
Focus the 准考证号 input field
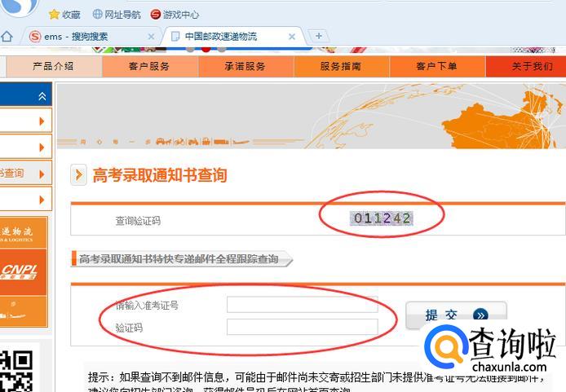click(x=302, y=305)
